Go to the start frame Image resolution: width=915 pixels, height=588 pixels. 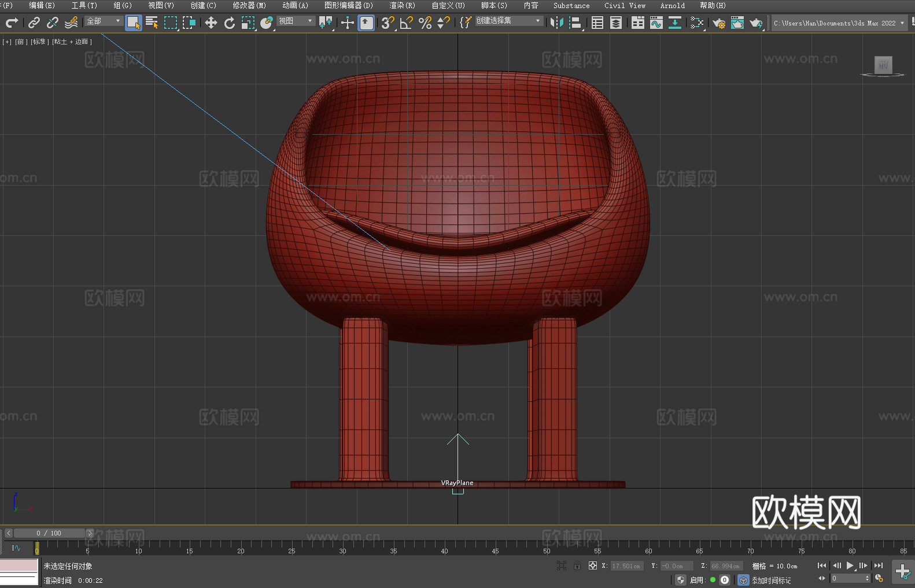coord(822,565)
